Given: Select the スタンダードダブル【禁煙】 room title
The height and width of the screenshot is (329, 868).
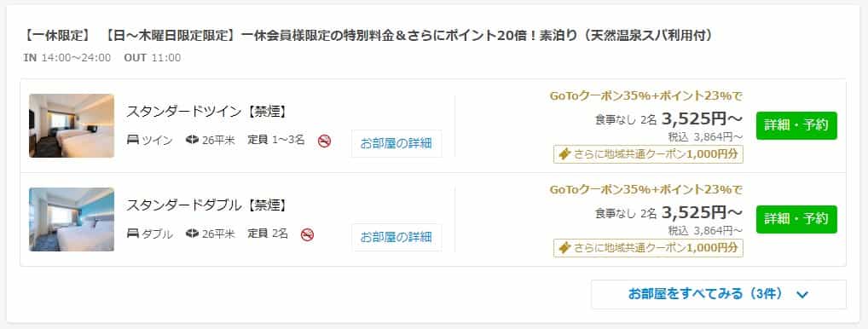Looking at the screenshot, I should tap(207, 205).
